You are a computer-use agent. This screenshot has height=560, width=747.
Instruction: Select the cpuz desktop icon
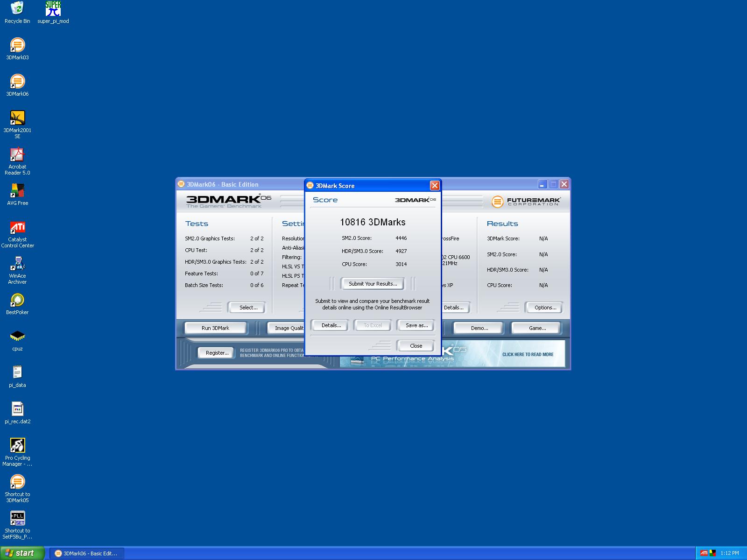tap(17, 340)
